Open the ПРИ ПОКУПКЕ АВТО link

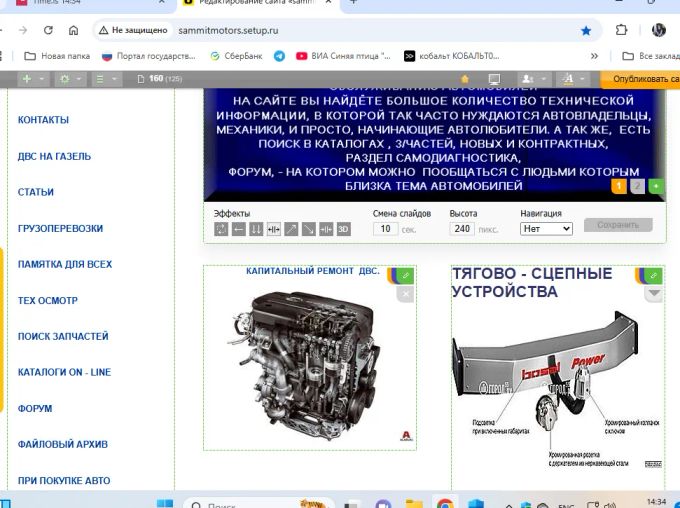pos(64,481)
